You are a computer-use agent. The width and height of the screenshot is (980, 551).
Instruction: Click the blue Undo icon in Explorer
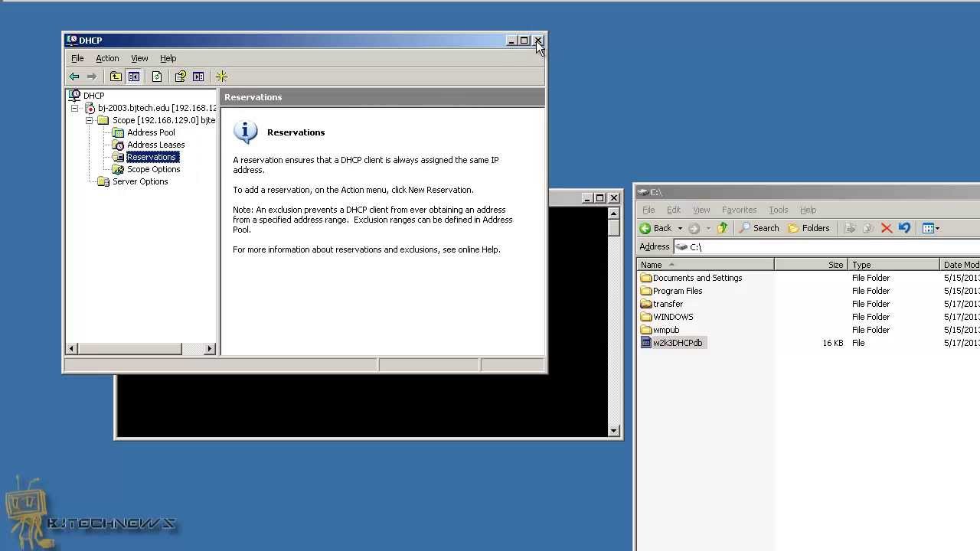(904, 228)
